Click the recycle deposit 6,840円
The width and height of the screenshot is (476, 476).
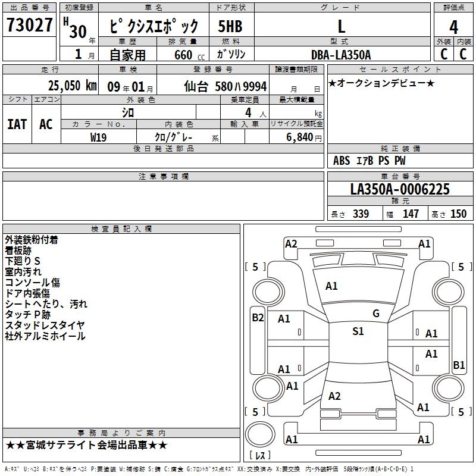[x=304, y=137]
